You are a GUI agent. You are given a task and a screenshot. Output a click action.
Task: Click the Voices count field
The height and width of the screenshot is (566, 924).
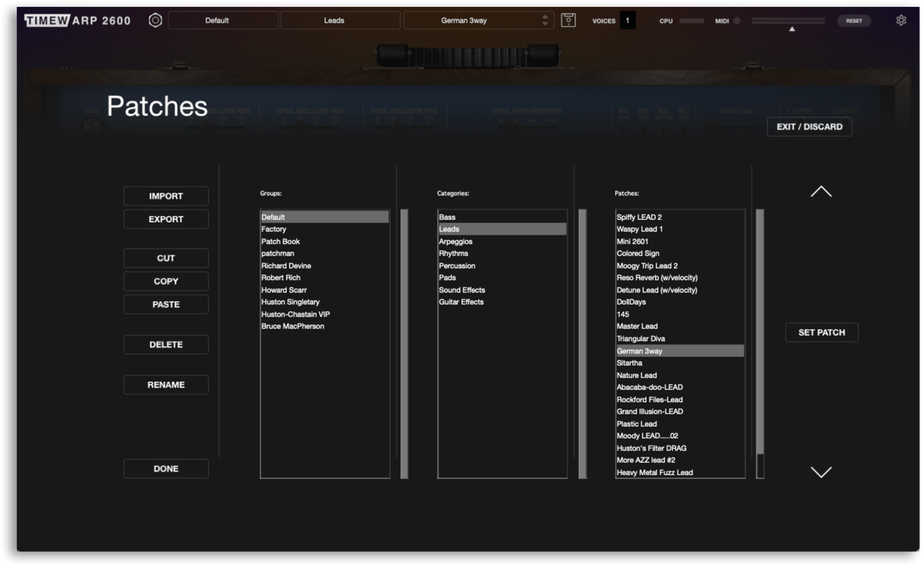(x=628, y=21)
